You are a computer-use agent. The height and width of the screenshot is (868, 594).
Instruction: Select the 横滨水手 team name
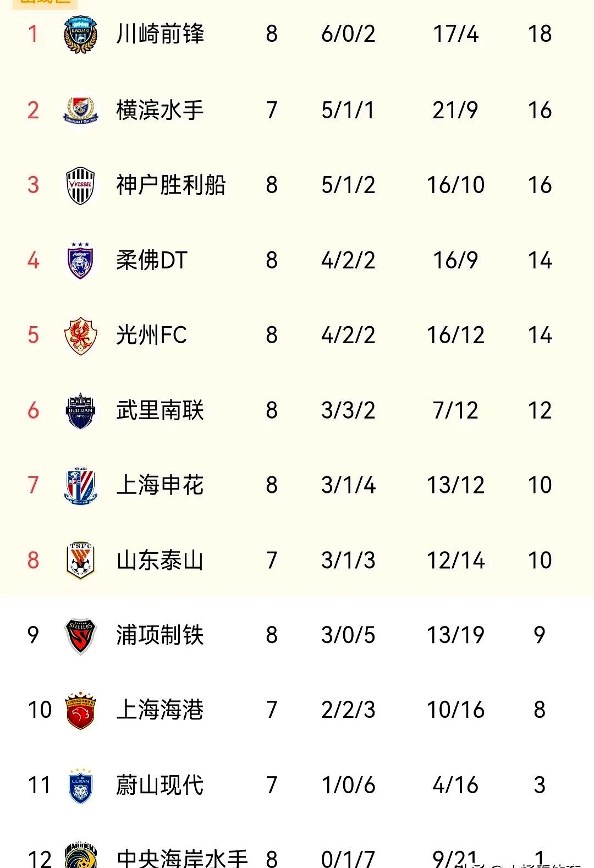160,110
